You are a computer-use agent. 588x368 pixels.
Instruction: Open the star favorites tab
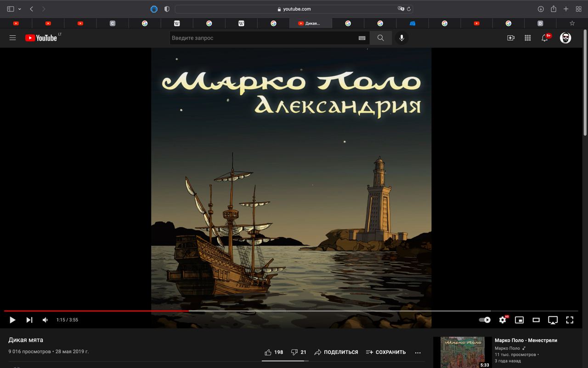(572, 23)
